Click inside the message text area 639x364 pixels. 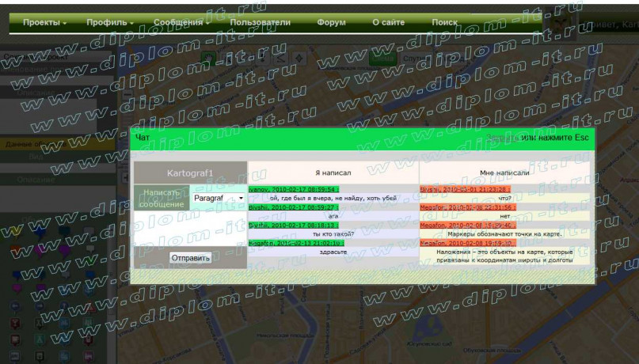pos(190,229)
